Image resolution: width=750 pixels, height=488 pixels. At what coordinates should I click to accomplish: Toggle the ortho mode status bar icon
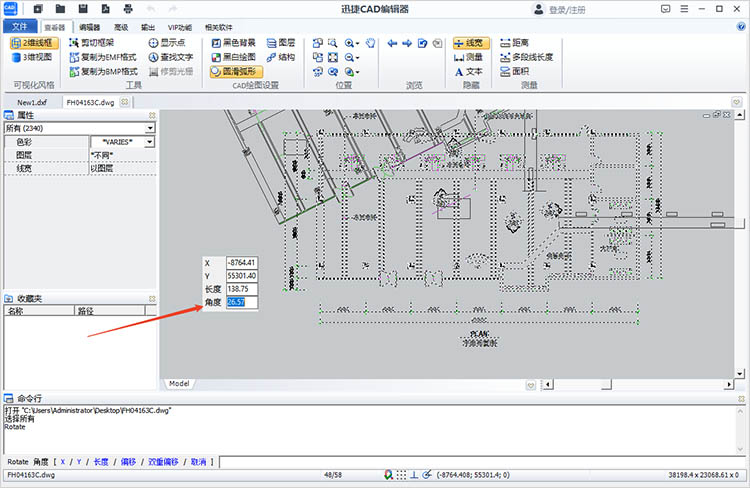(x=414, y=475)
